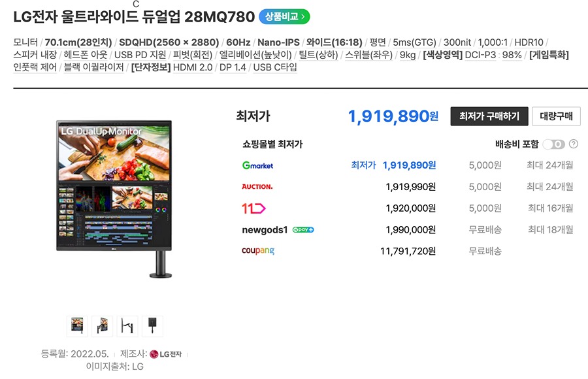Select the third monitor-arm product thumbnail
This screenshot has width=588, height=379.
pos(127,325)
